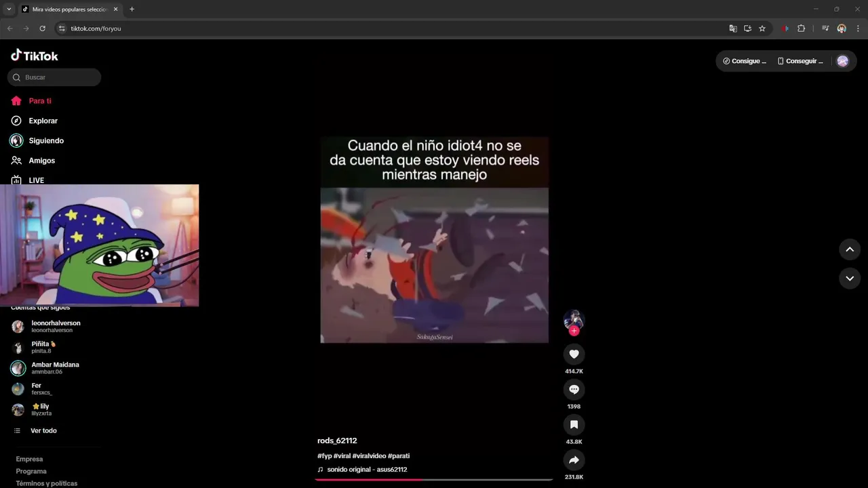Open the Explorar compass page
Image resolution: width=868 pixels, height=488 pixels.
click(x=35, y=121)
